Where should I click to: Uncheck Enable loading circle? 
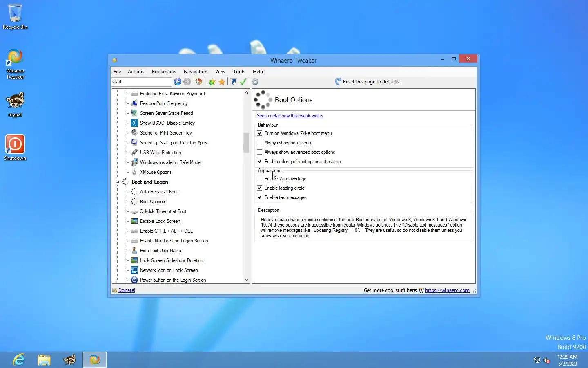(x=260, y=188)
